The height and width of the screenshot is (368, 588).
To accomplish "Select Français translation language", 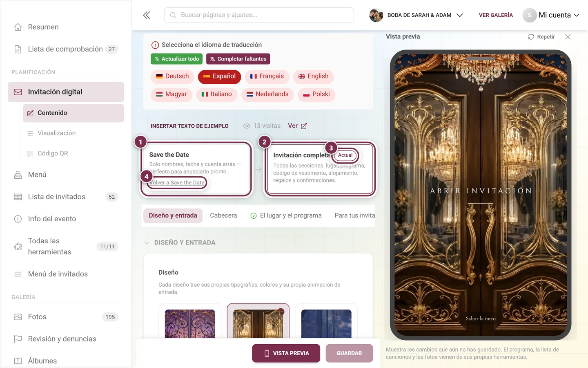I will pos(267,76).
